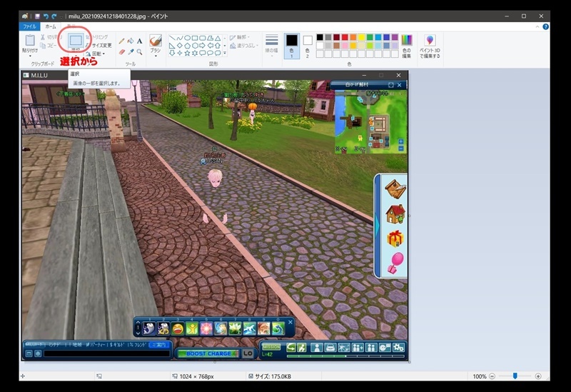Pick the purple color swatch

pyautogui.click(x=395, y=37)
